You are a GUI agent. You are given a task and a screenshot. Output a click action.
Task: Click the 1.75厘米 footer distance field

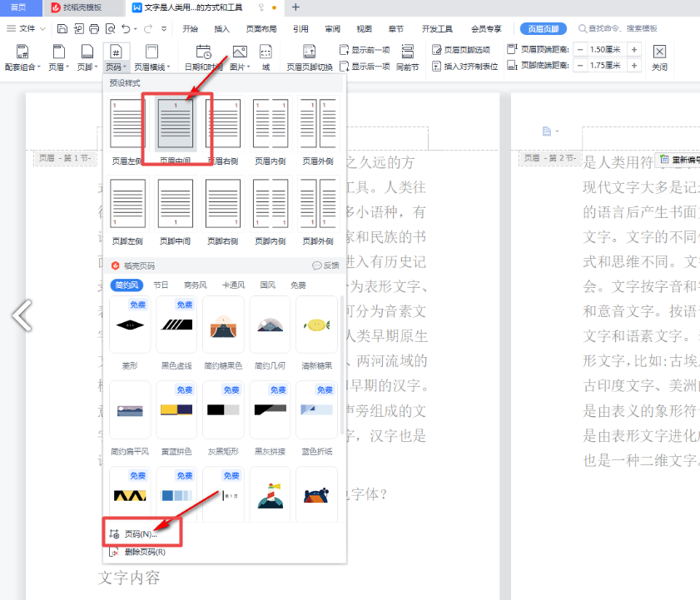[x=606, y=66]
